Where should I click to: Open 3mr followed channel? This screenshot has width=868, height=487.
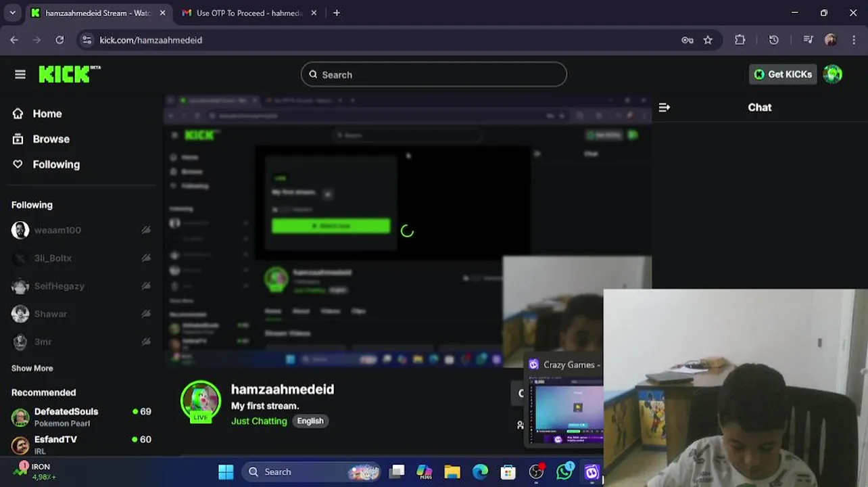point(43,342)
